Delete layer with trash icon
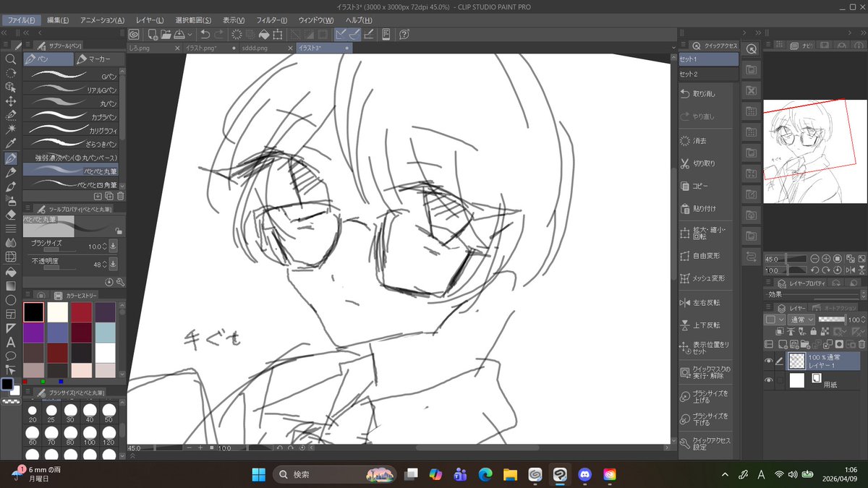The height and width of the screenshot is (488, 868). (861, 344)
